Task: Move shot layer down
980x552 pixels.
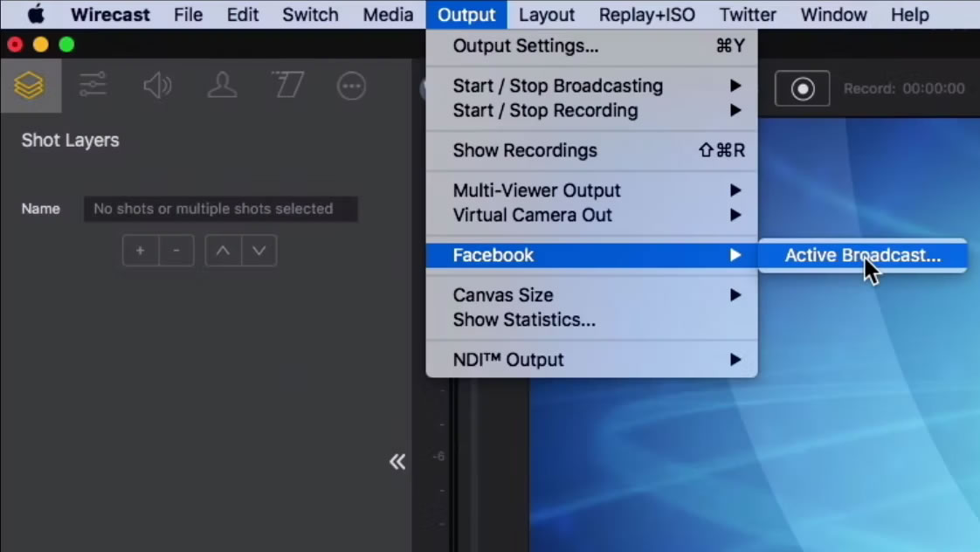Action: point(259,251)
